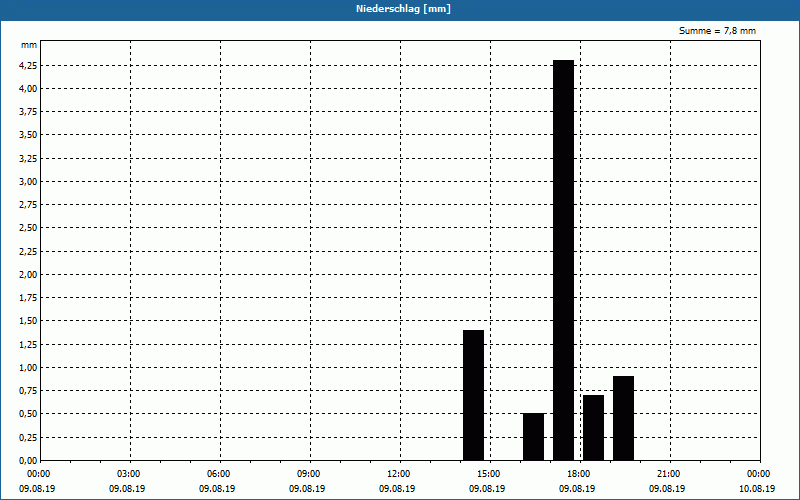This screenshot has height=500, width=800.
Task: Click the 18:00 time axis label
Action: (579, 474)
